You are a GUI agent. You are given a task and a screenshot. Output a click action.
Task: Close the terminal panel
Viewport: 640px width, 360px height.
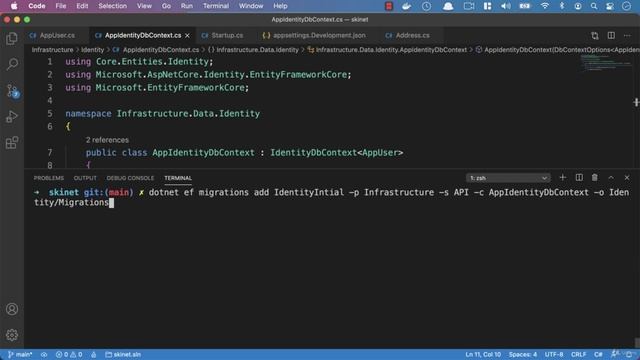(627, 178)
